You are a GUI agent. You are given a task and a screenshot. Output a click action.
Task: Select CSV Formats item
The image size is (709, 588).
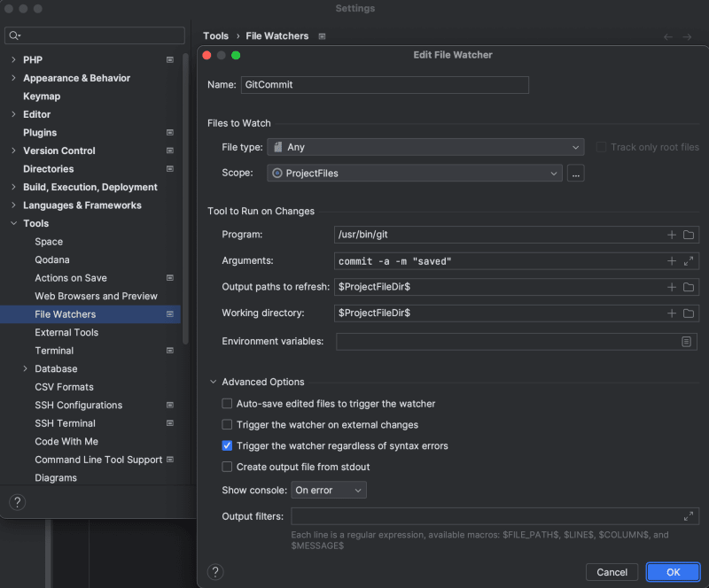coord(64,387)
